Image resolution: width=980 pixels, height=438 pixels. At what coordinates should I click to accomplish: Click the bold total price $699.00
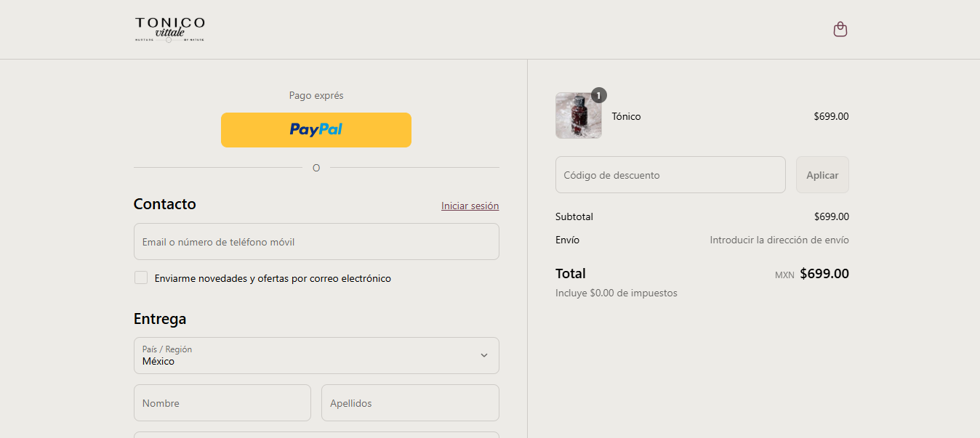pos(824,274)
